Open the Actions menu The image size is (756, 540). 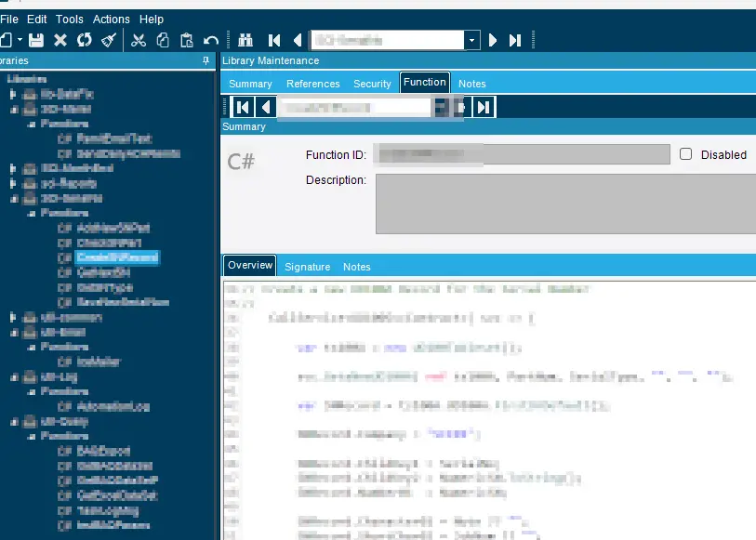tap(112, 20)
